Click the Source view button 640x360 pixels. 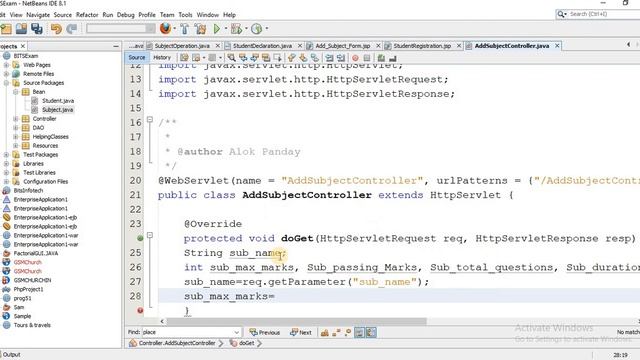coord(137,58)
